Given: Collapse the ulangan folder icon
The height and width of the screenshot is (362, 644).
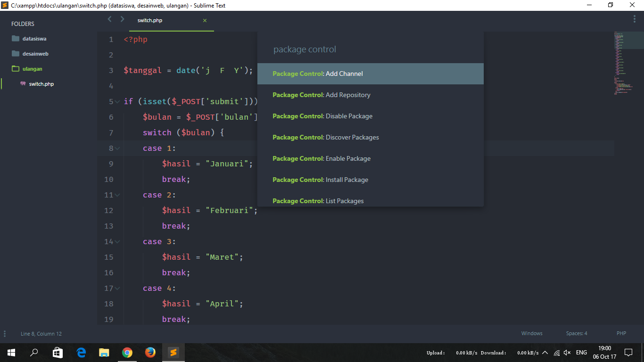Looking at the screenshot, I should pyautogui.click(x=16, y=69).
